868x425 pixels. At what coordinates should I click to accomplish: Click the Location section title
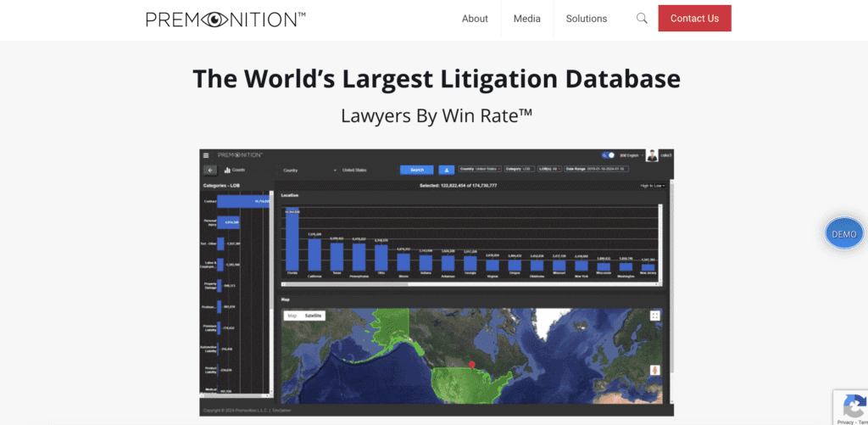(x=290, y=196)
